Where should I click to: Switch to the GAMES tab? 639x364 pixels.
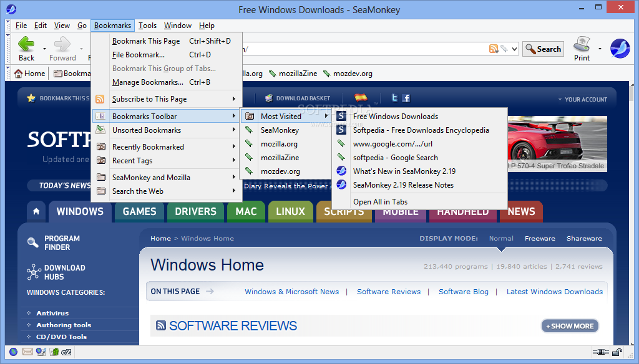[139, 212]
